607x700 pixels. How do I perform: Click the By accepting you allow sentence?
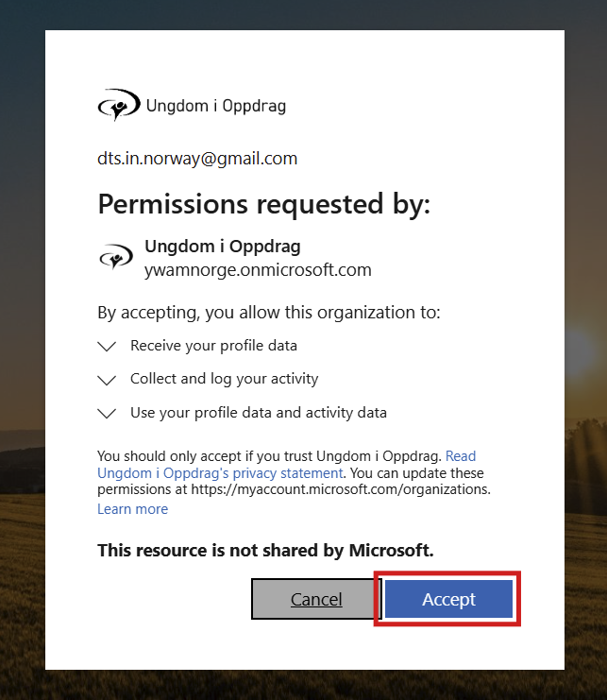point(269,313)
